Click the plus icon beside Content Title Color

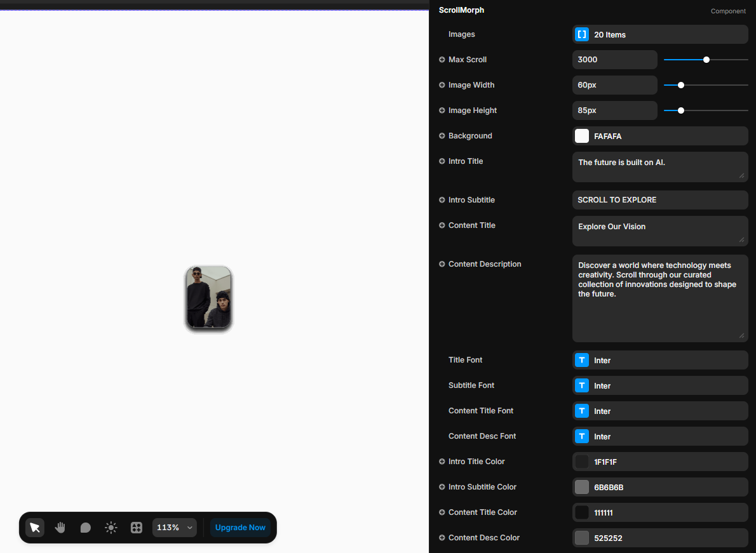[x=442, y=512]
